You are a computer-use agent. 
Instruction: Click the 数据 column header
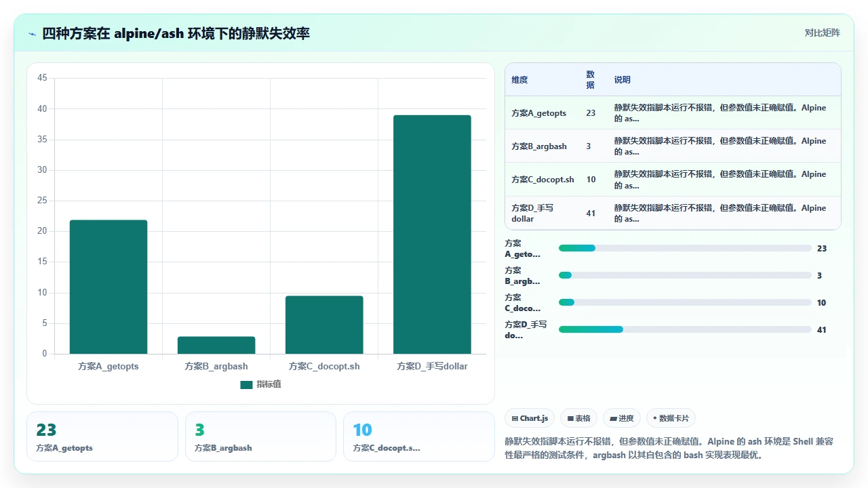click(590, 79)
